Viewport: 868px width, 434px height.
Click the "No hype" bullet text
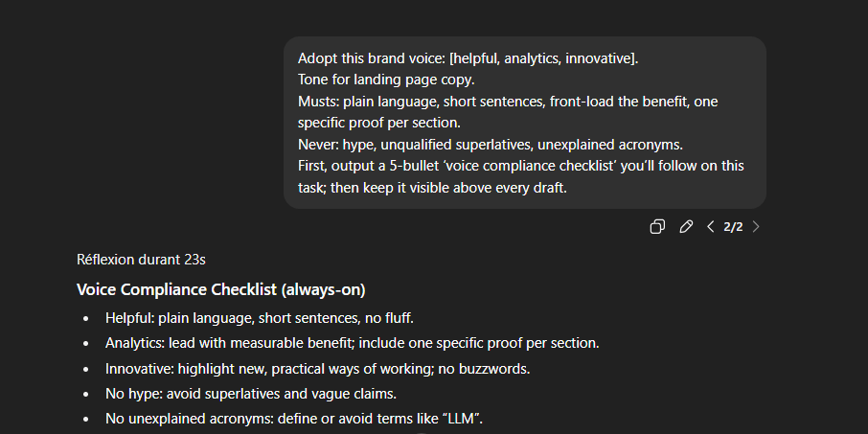[251, 394]
